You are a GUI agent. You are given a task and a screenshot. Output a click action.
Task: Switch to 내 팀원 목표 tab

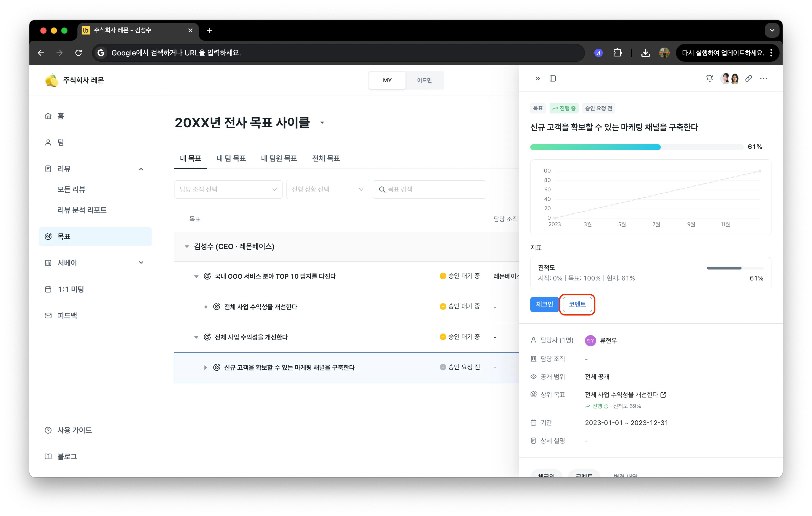tap(279, 158)
